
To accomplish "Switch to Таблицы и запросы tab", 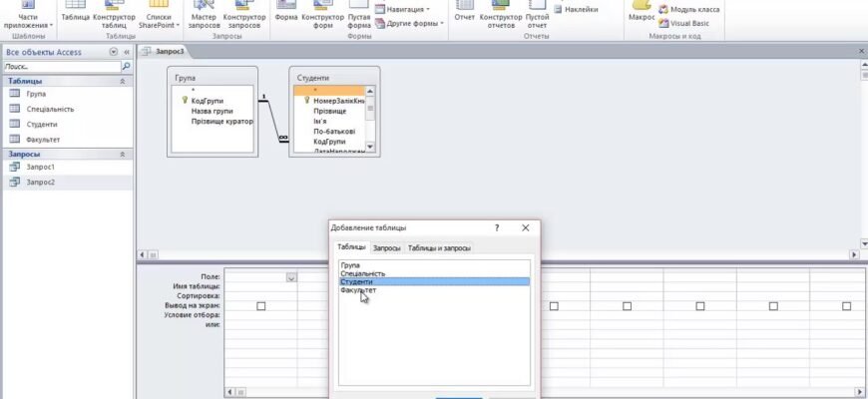I will 439,247.
